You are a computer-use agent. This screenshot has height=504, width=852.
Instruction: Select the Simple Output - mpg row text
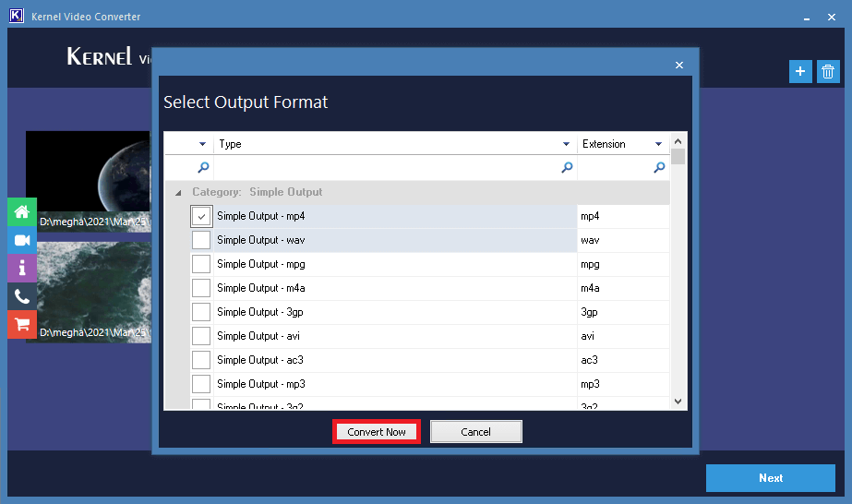point(261,264)
